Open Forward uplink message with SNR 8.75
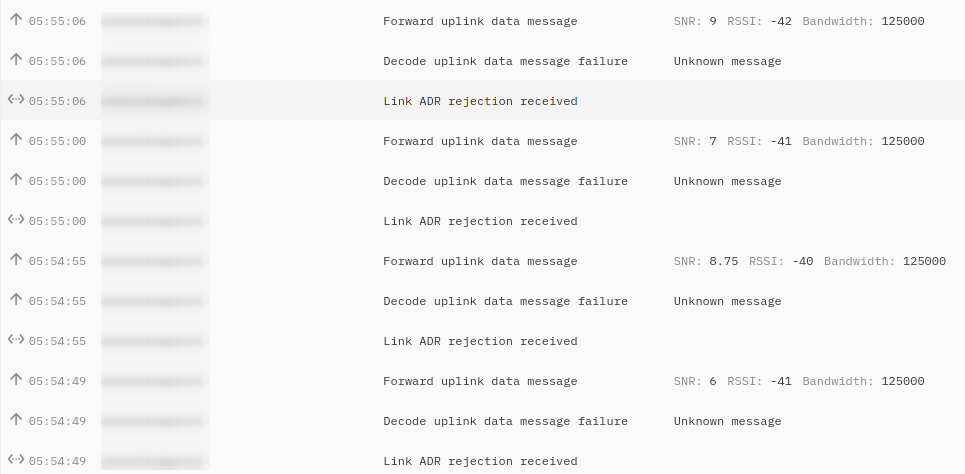 click(x=482, y=261)
